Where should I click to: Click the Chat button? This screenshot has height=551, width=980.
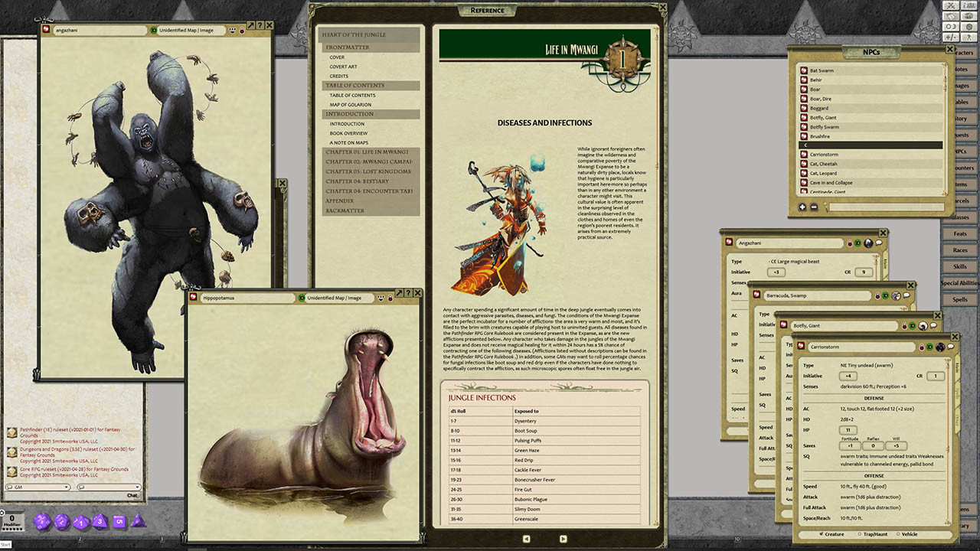point(132,495)
